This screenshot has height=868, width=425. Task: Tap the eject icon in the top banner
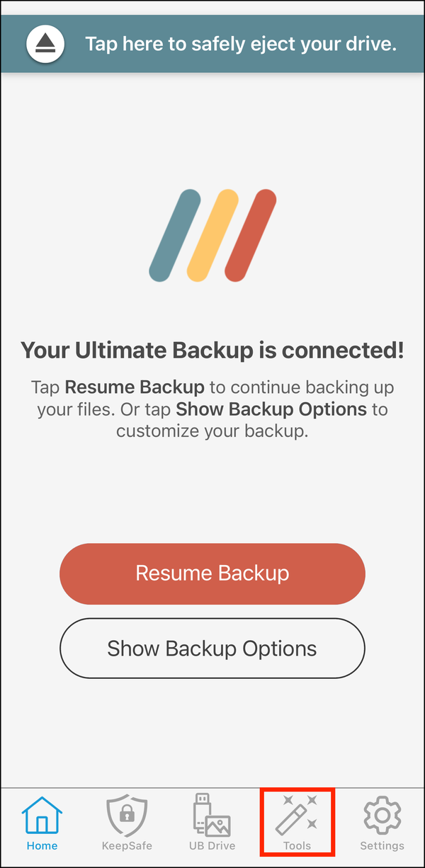point(45,44)
